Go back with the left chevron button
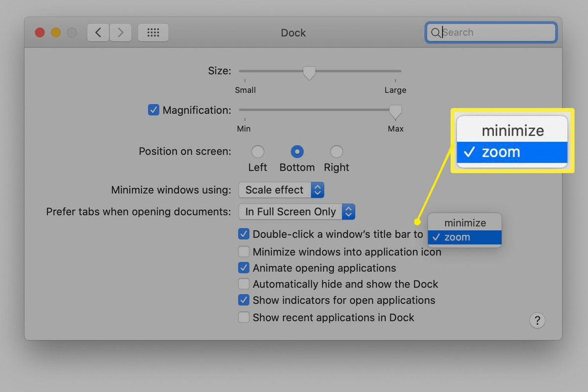 pyautogui.click(x=98, y=33)
